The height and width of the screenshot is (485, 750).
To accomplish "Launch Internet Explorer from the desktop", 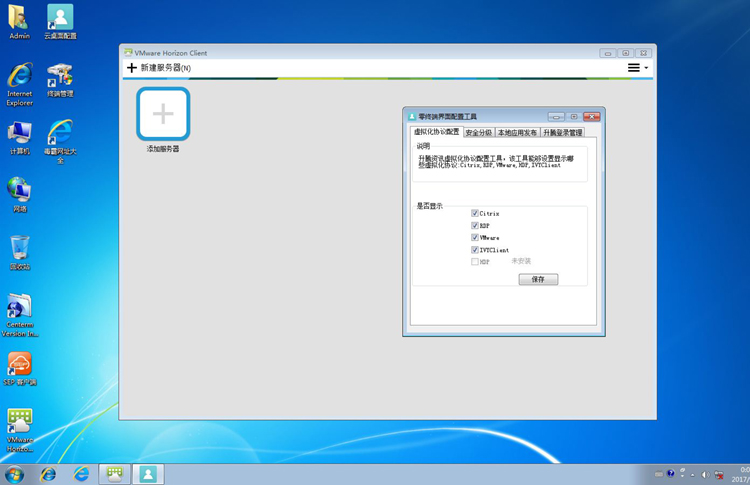I will coord(20,84).
